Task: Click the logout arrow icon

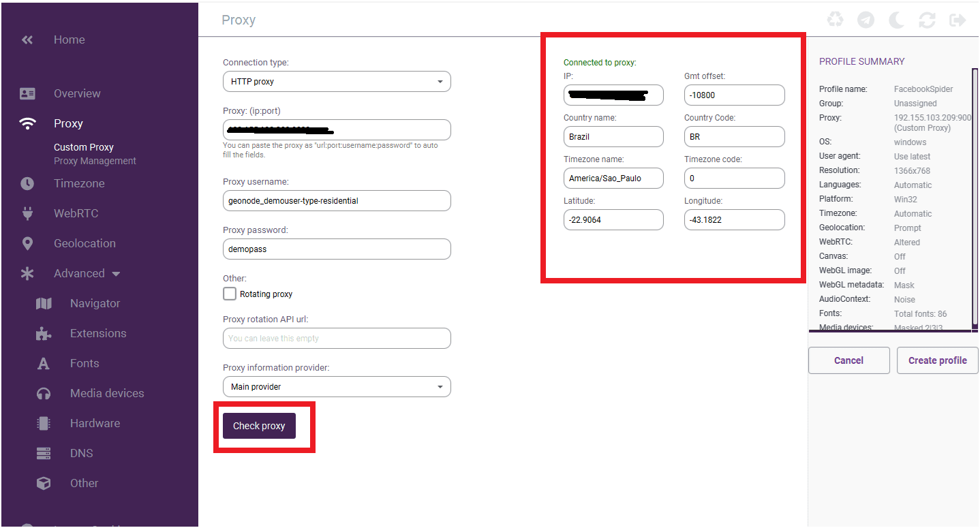Action: 958,20
